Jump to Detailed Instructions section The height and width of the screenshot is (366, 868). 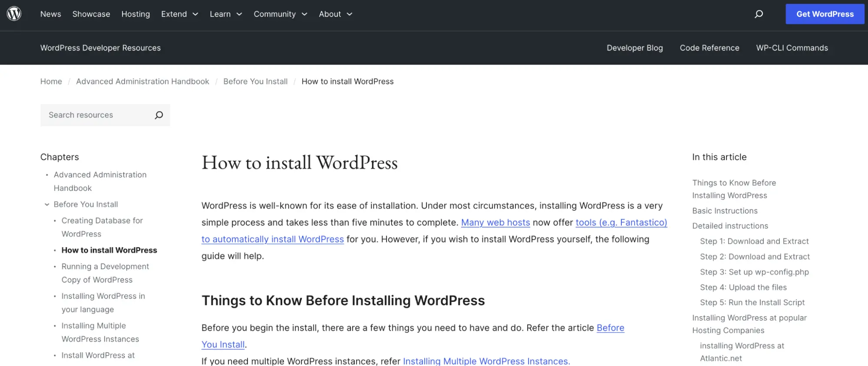(x=730, y=226)
